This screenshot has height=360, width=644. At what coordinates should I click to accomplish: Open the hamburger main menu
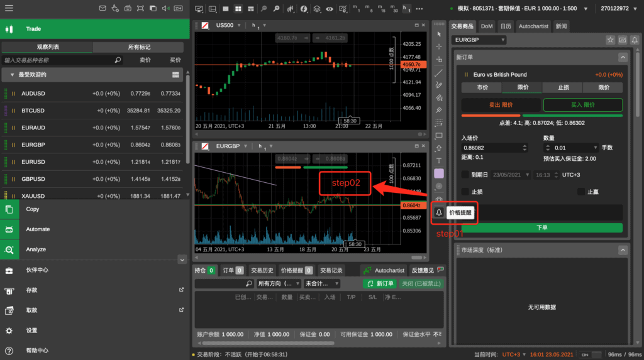(x=9, y=8)
